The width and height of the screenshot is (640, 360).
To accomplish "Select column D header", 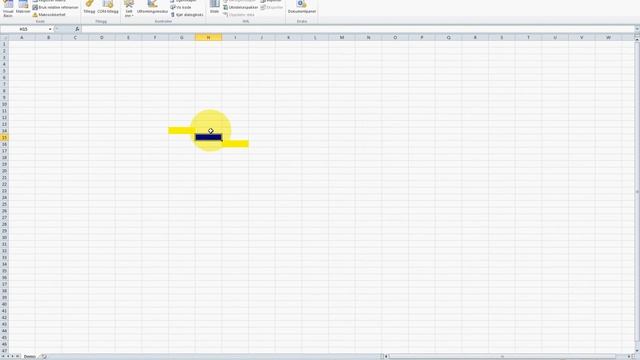I will [102, 38].
